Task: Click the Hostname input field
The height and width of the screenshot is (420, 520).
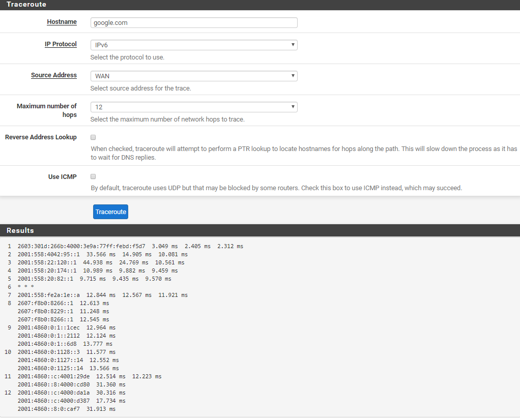Action: coord(193,23)
